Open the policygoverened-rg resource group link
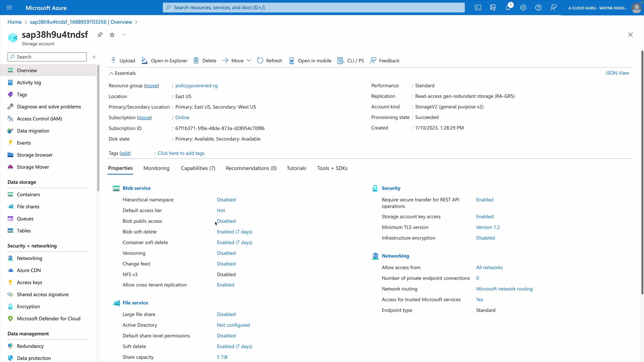Image resolution: width=644 pixels, height=362 pixels. pos(196,86)
